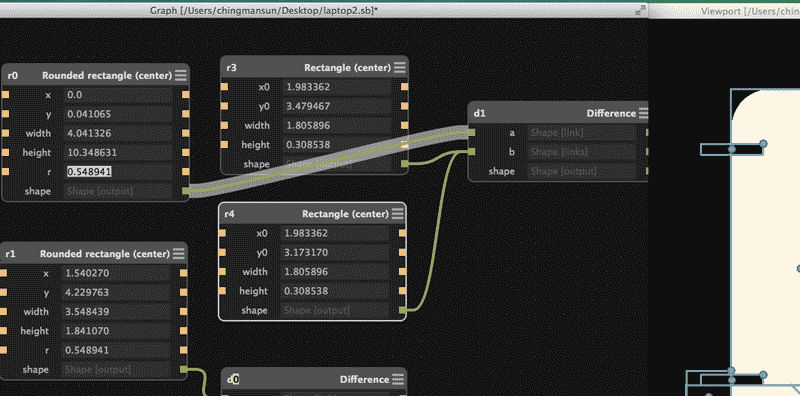The image size is (800, 396).
Task: Click r0 width output port
Action: point(186,133)
